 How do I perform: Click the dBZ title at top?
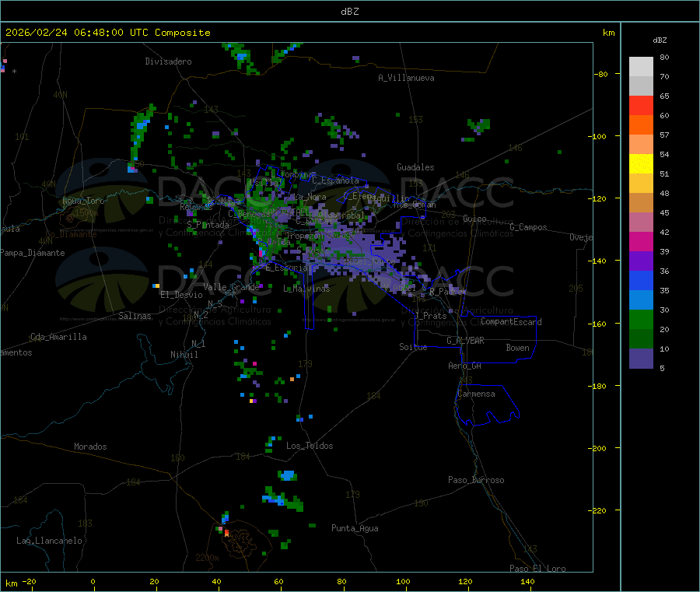pos(349,11)
